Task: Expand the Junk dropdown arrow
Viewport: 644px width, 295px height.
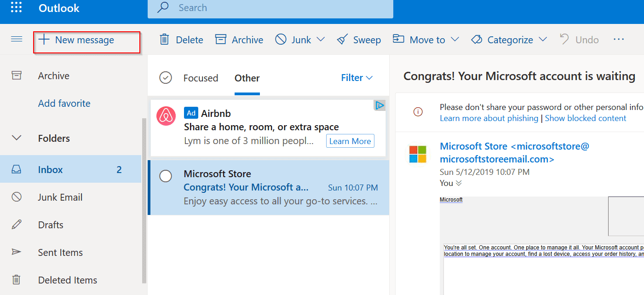Action: (321, 40)
